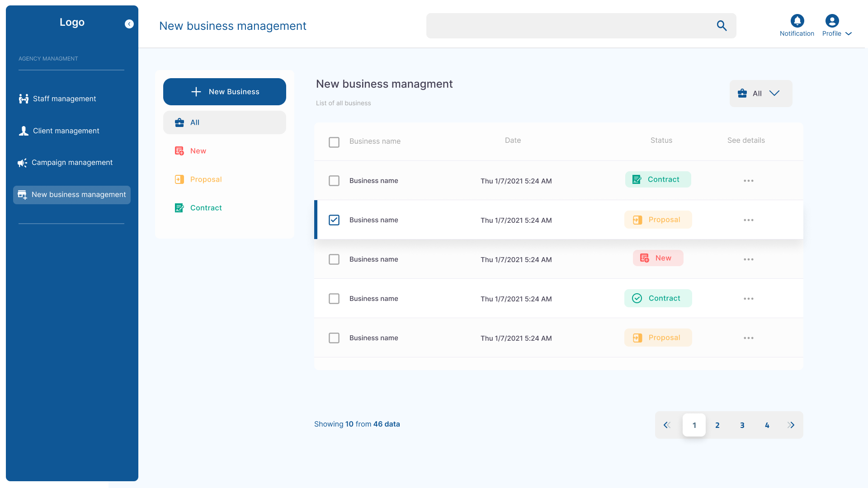Click the plus icon on New Business button
Screen dimensions: 868x488
(x=196, y=92)
